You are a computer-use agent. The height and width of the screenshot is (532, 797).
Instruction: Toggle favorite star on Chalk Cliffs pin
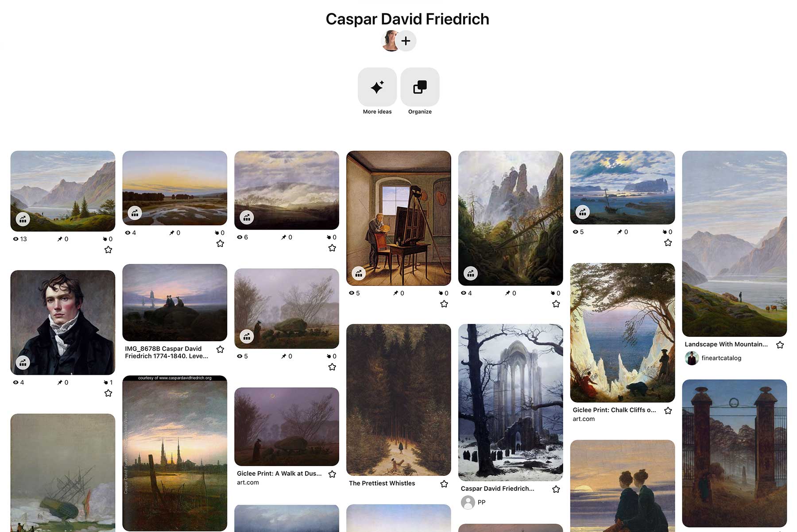pyautogui.click(x=668, y=411)
